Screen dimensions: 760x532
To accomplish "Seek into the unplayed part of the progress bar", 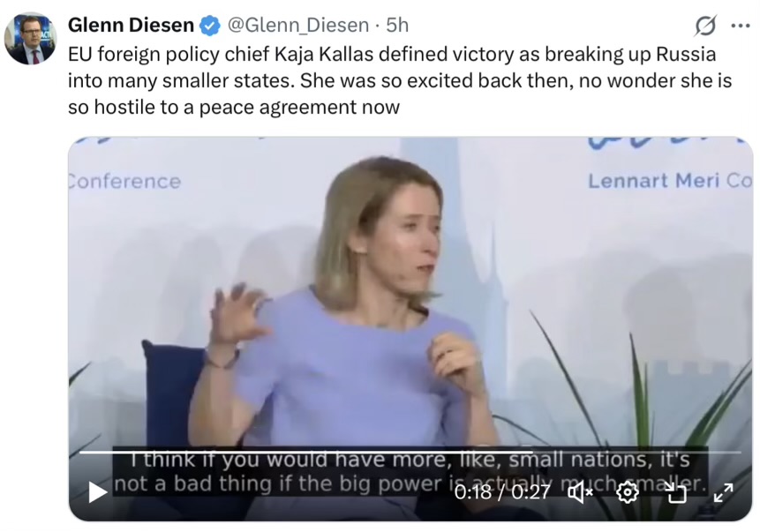I will pyautogui.click(x=636, y=452).
